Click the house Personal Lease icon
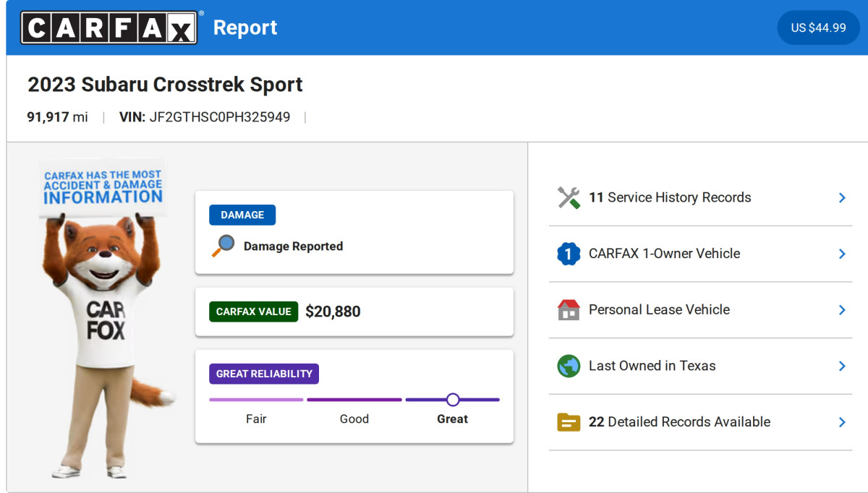The width and height of the screenshot is (868, 493). (569, 309)
